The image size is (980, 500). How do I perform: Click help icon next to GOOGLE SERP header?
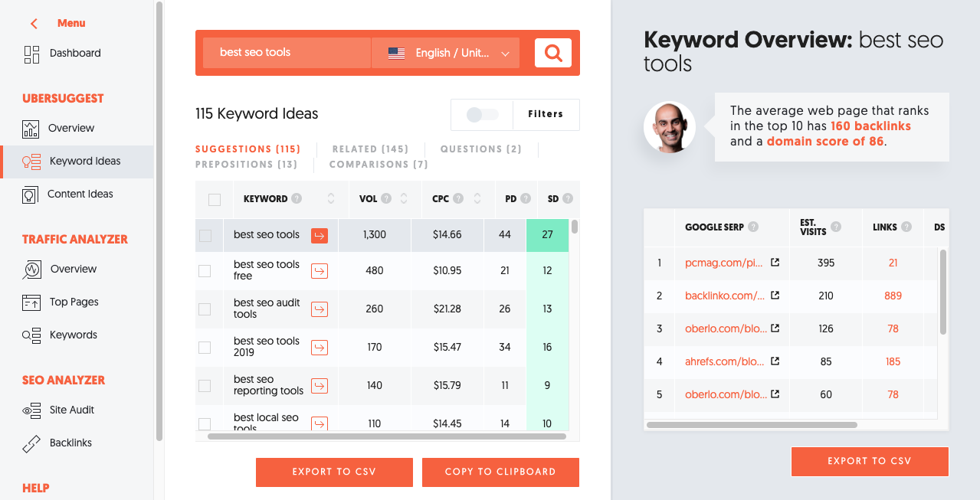click(x=753, y=227)
